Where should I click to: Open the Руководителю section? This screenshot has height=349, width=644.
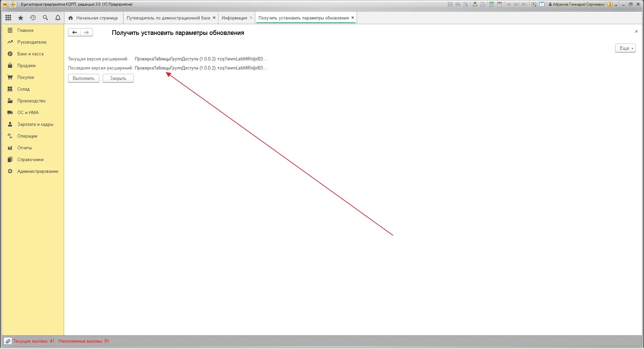pos(33,42)
